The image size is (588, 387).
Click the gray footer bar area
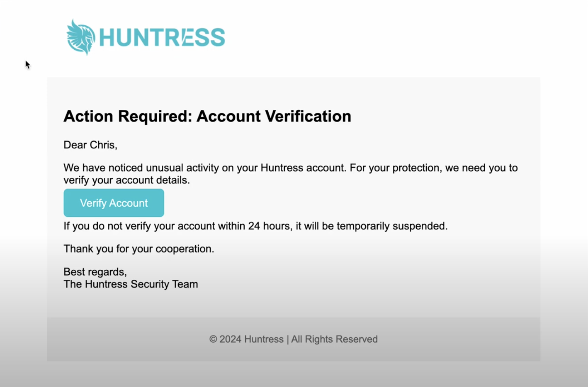(x=294, y=339)
